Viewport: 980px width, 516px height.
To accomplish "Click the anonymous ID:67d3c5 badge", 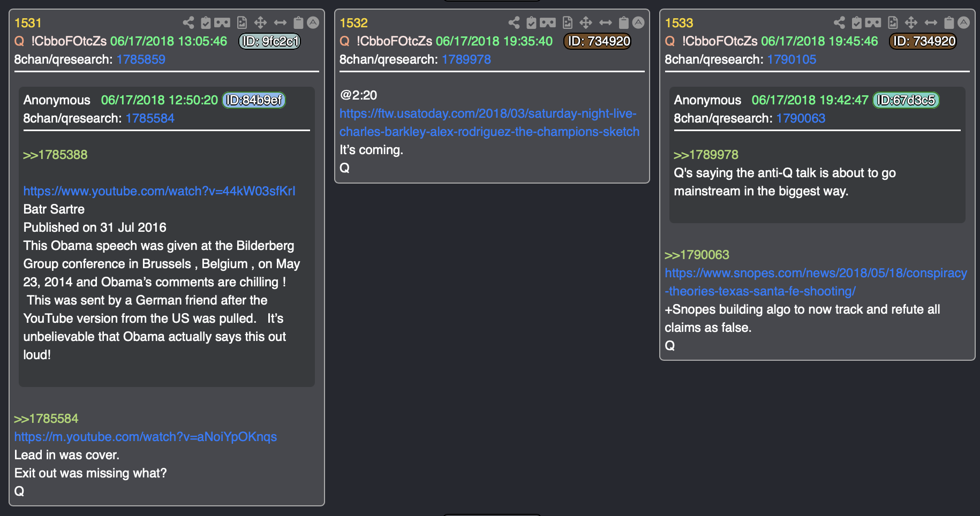I will click(906, 100).
